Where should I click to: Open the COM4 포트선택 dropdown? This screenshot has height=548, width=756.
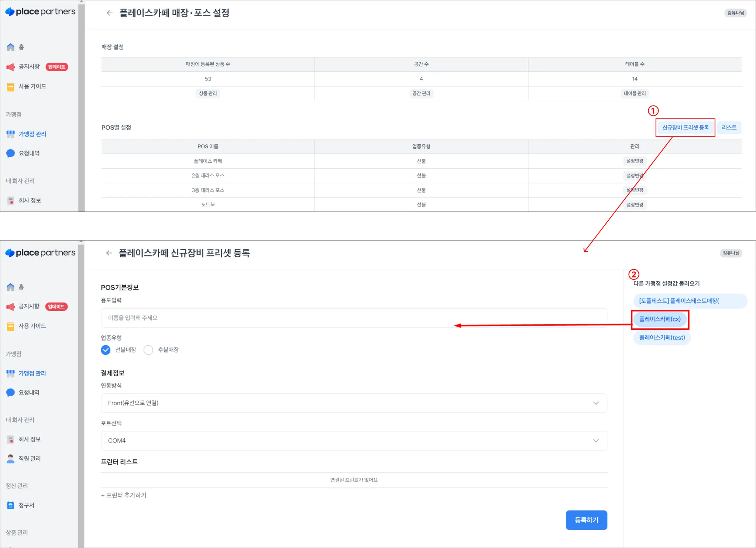(x=354, y=441)
